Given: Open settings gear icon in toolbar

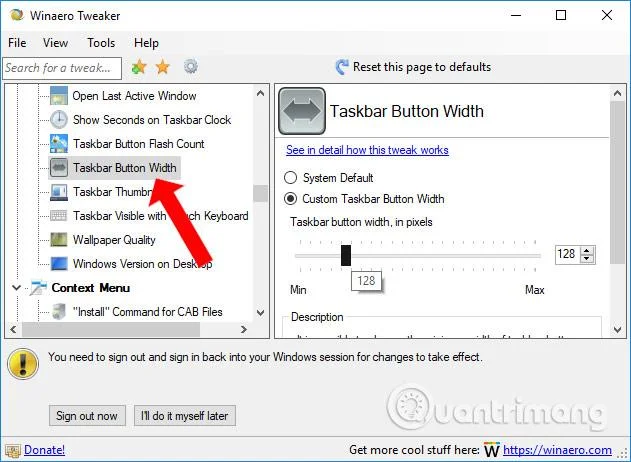Looking at the screenshot, I should click(x=191, y=66).
